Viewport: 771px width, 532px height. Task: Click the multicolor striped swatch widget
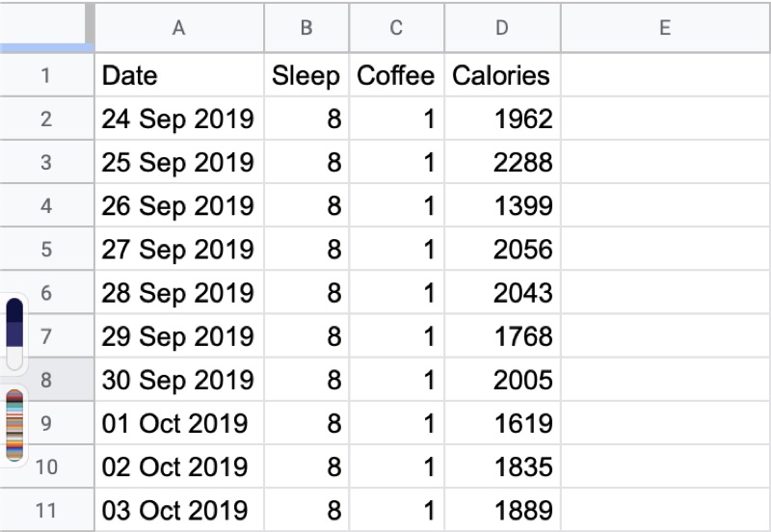pyautogui.click(x=14, y=426)
